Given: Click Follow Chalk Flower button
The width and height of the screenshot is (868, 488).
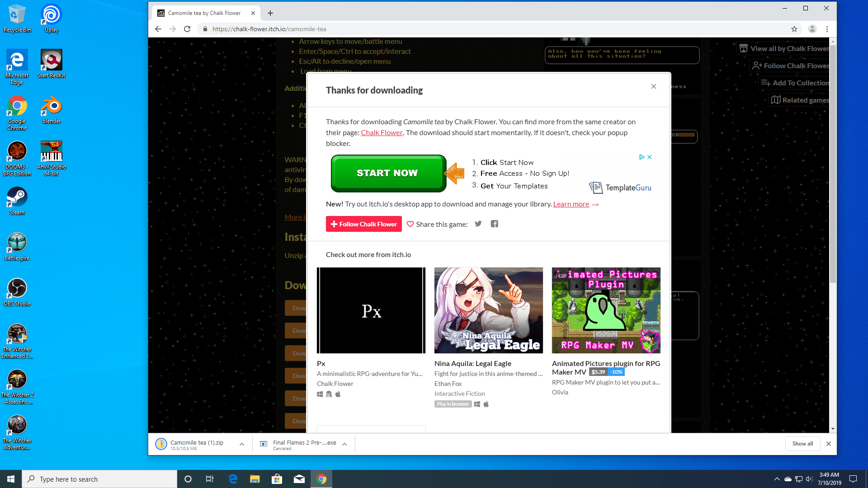Looking at the screenshot, I should point(363,224).
